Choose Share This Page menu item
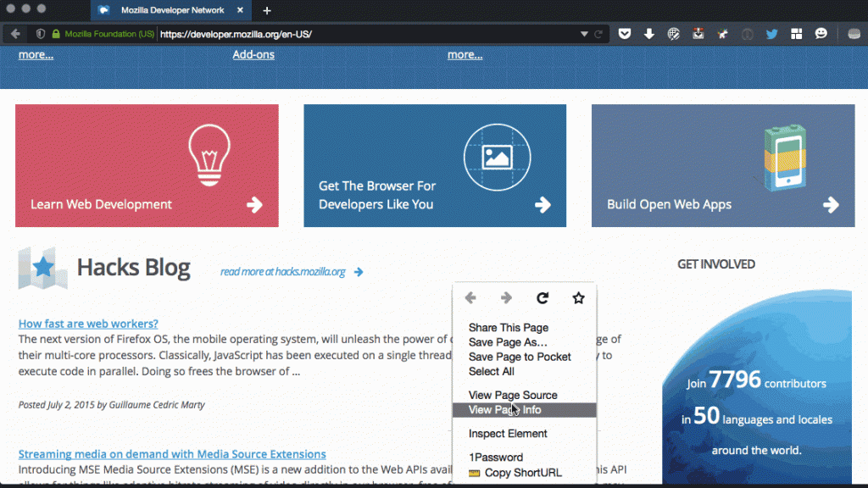 point(524,328)
